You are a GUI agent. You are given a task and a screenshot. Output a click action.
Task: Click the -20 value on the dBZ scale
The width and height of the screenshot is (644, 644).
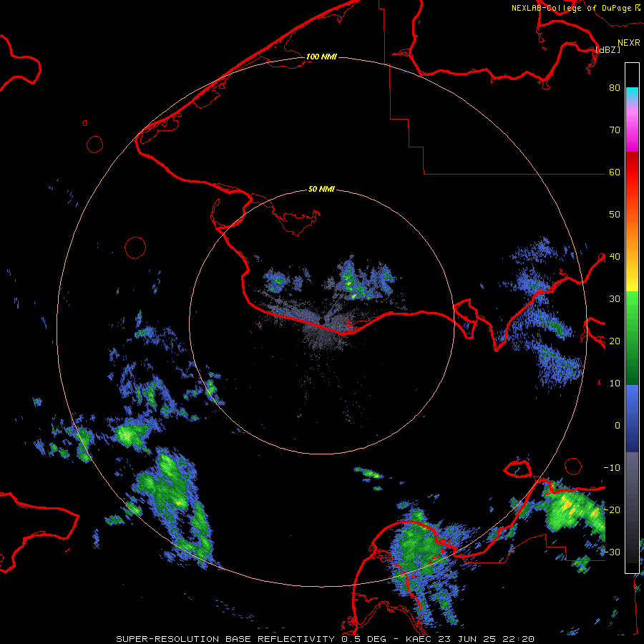(612, 510)
